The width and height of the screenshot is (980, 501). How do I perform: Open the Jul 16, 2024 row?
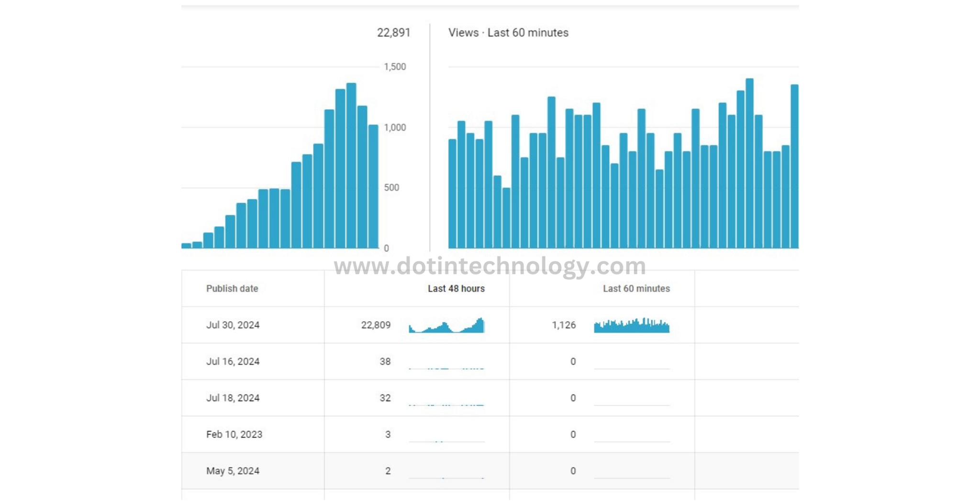pos(490,361)
